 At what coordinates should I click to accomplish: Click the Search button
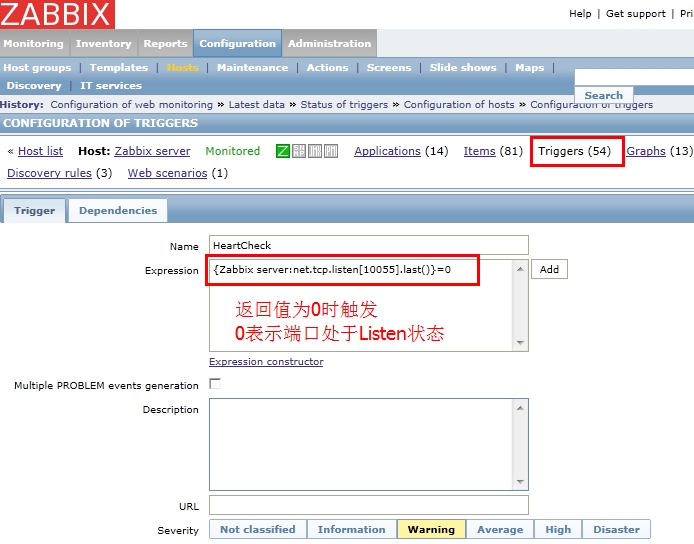[604, 95]
